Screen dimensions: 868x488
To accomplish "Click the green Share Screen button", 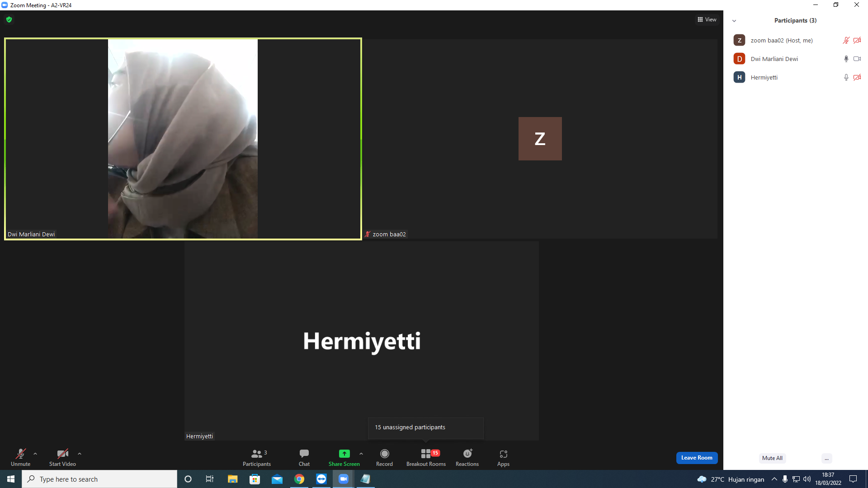I will [344, 457].
